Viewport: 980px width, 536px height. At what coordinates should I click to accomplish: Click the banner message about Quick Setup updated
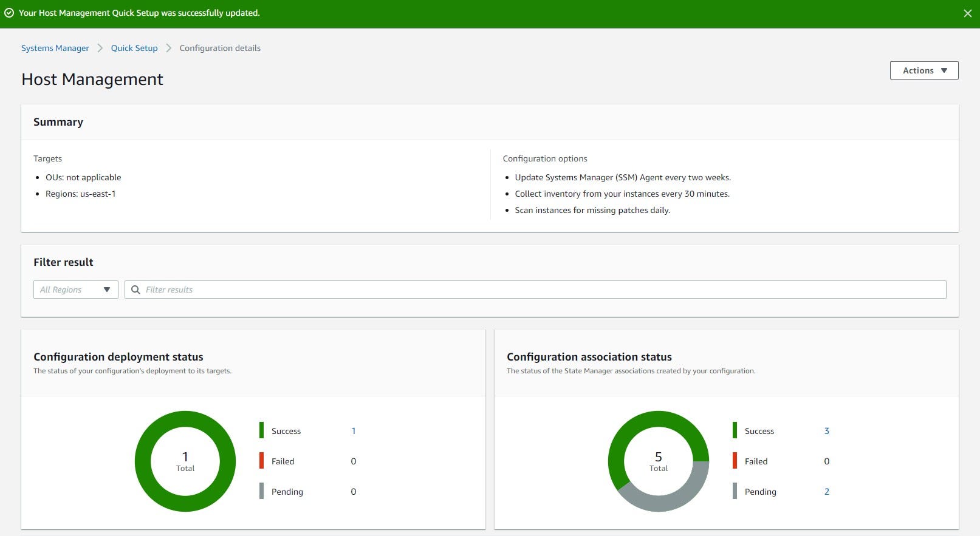(x=139, y=13)
